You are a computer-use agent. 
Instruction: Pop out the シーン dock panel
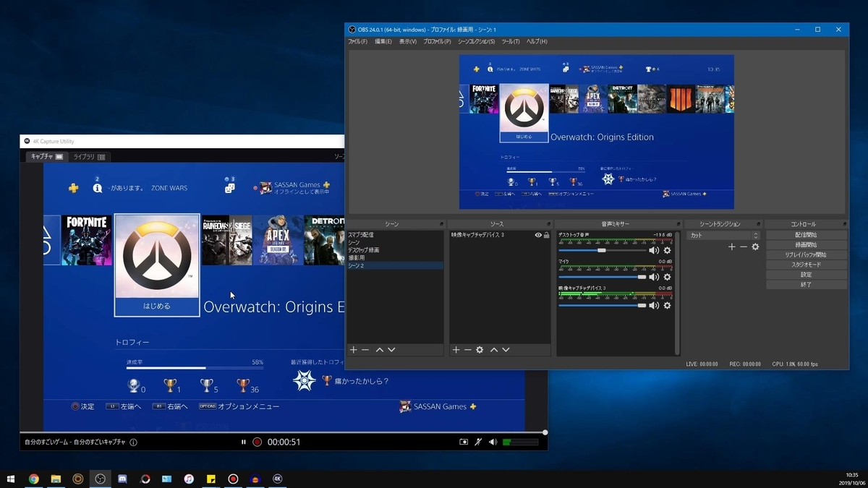[x=443, y=224]
